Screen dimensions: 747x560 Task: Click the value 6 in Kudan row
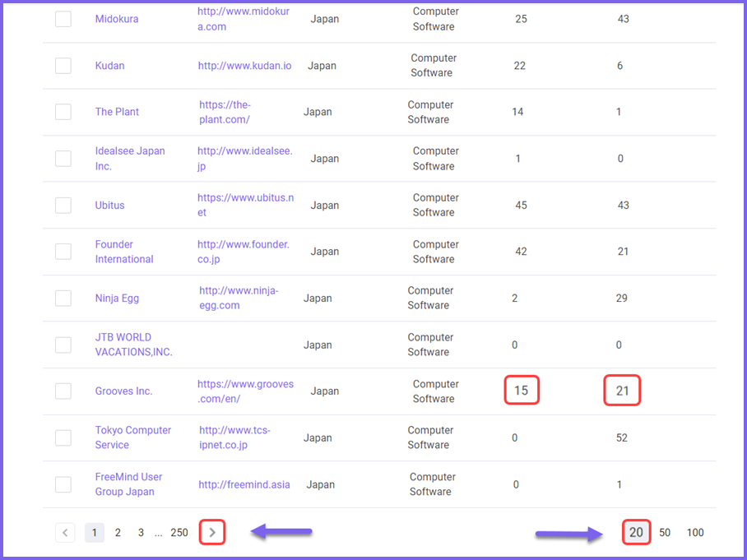click(619, 66)
